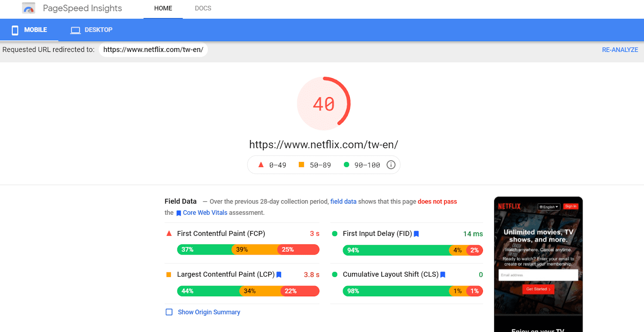The width and height of the screenshot is (644, 332).
Task: Click the CLS green 98% bar segment
Action: coord(396,291)
